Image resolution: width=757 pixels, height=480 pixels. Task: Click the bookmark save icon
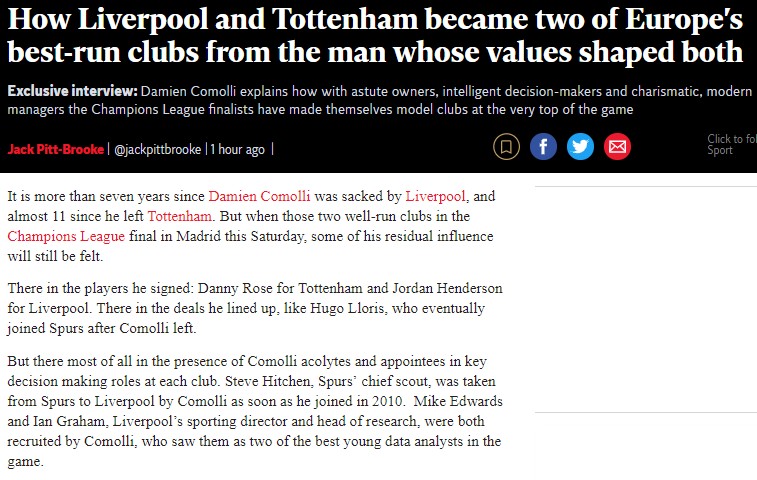(506, 146)
